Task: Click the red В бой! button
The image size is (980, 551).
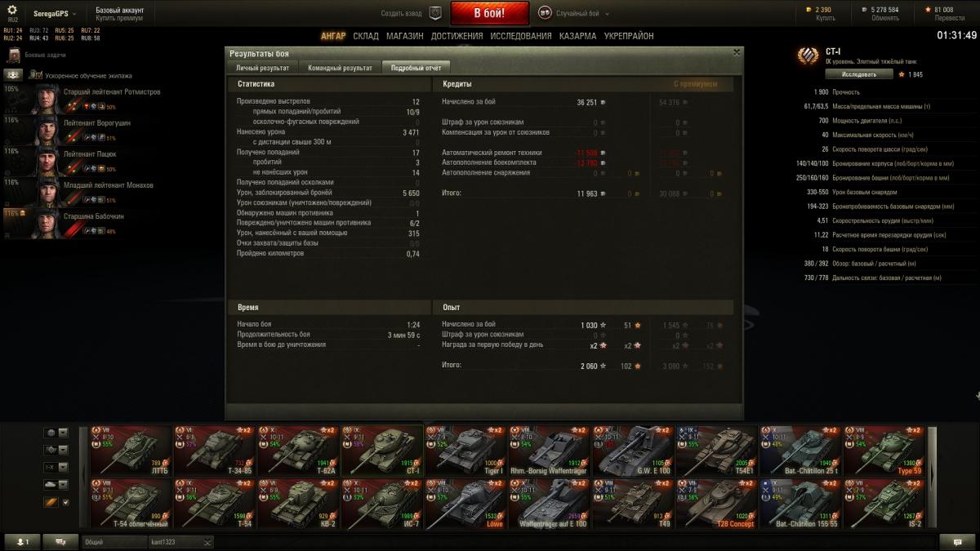Action: (490, 14)
